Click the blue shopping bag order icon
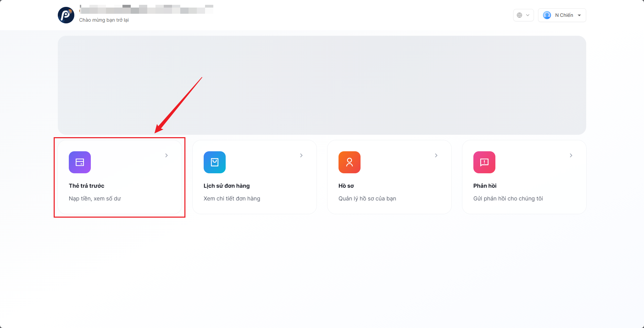 [x=215, y=162]
